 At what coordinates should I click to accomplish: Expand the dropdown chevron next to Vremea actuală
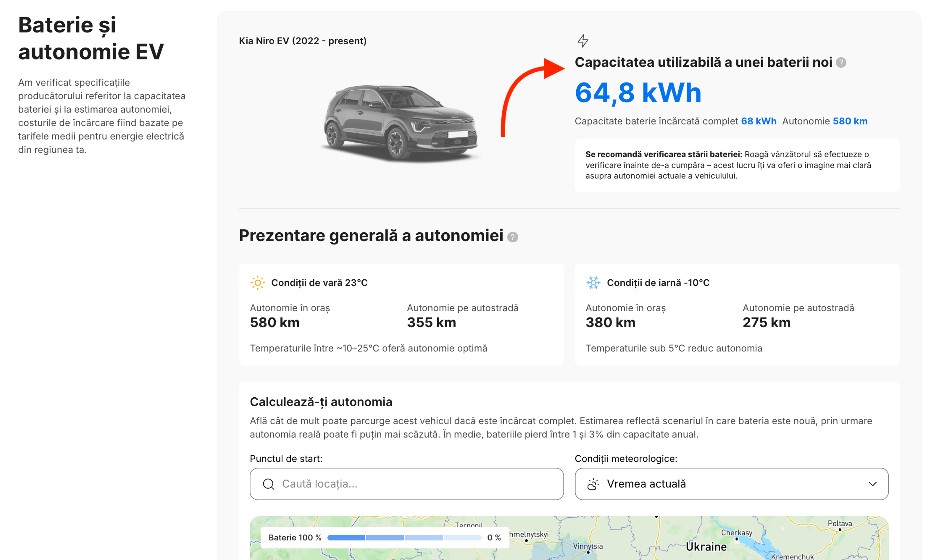coord(872,484)
